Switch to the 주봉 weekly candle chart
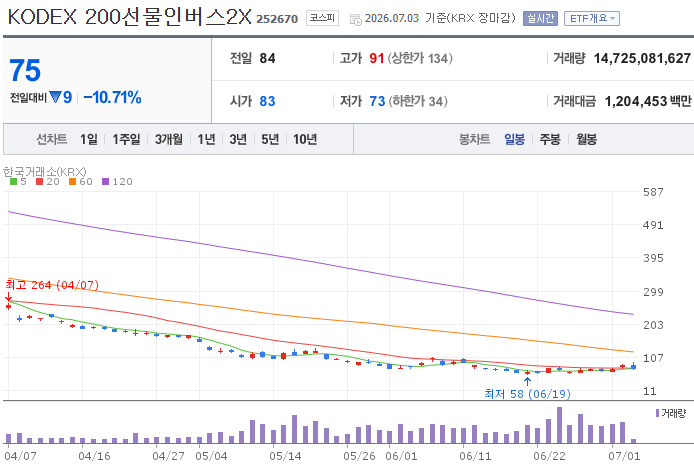Image resolution: width=694 pixels, height=473 pixels. click(x=550, y=139)
